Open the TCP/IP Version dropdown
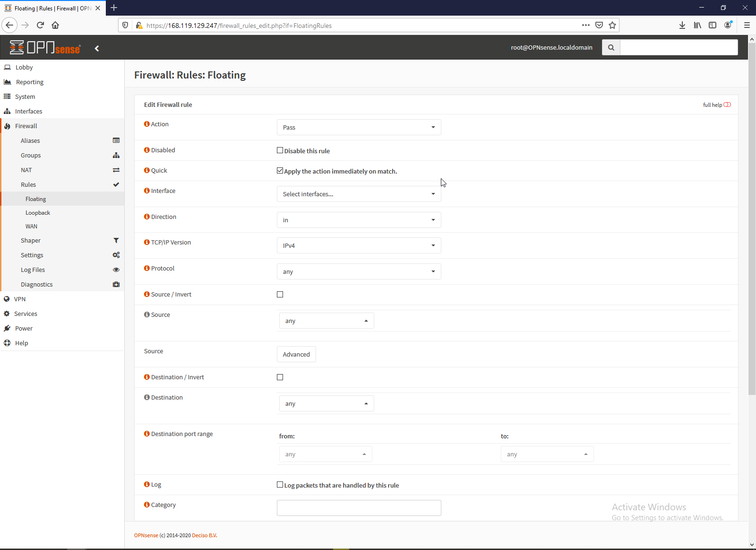Screen dimensions: 756x550 point(359,245)
